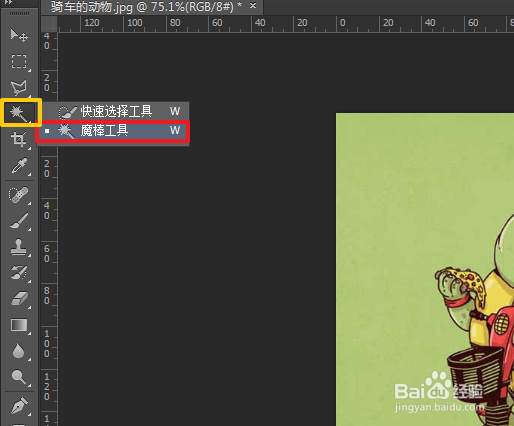The width and height of the screenshot is (514, 426).
Task: Select the Crop tool
Action: coord(19,139)
